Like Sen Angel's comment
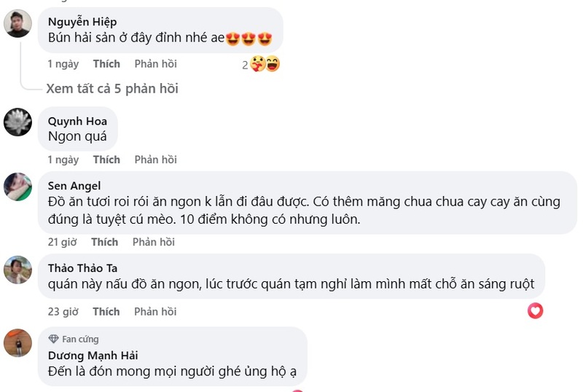Viewport: 583px width, 392px height. 104,242
